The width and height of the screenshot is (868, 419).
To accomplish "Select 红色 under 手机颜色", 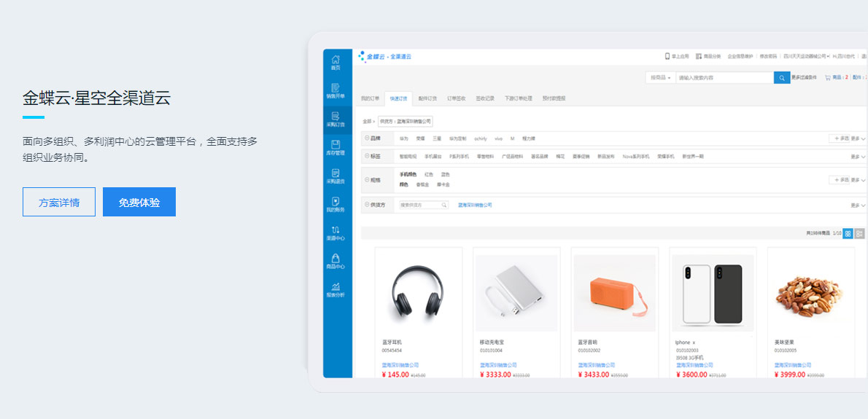I will click(x=429, y=175).
